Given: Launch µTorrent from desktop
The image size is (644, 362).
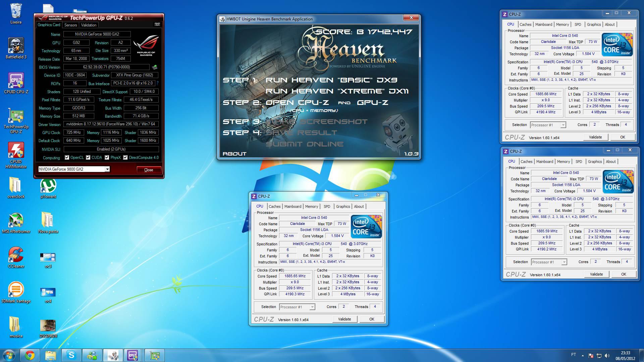Looking at the screenshot, I should 48,188.
